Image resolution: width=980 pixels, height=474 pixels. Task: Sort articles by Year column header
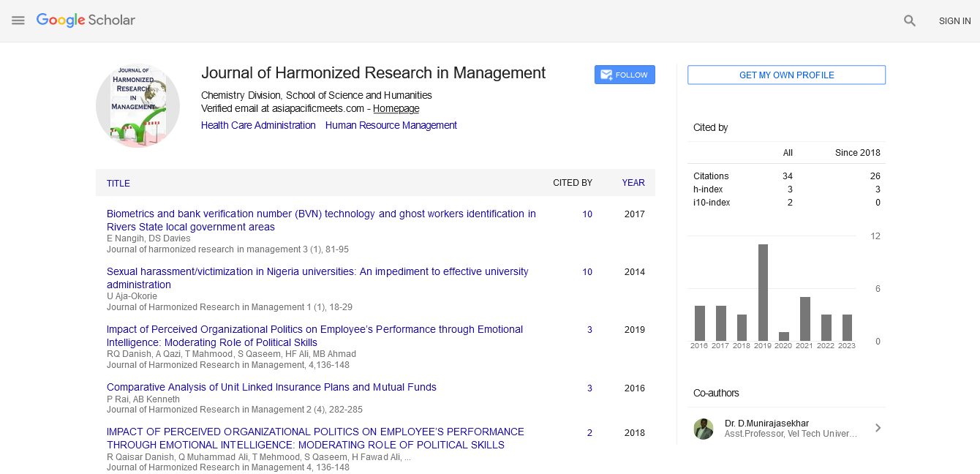(x=633, y=183)
